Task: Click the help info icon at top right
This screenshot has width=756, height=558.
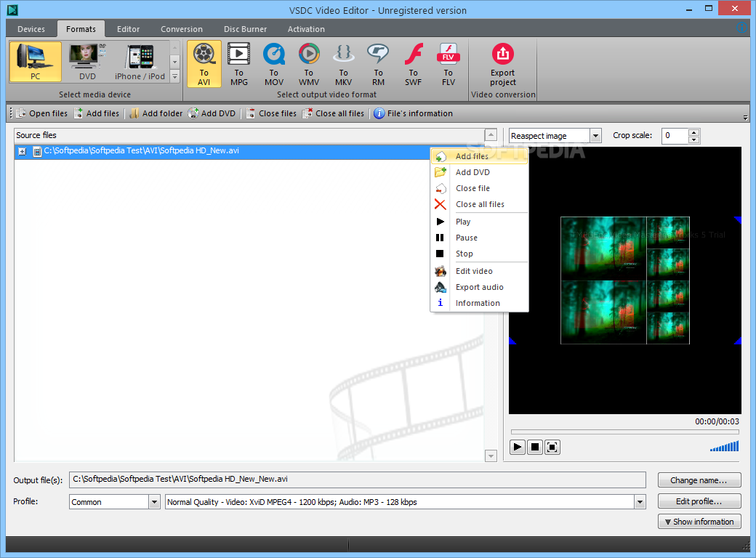Action: click(742, 28)
